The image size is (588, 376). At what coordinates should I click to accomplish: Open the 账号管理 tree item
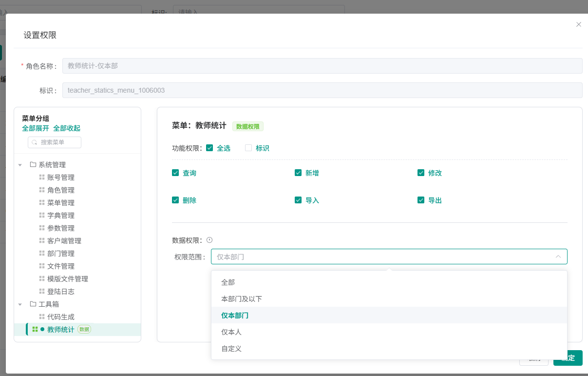click(x=61, y=178)
